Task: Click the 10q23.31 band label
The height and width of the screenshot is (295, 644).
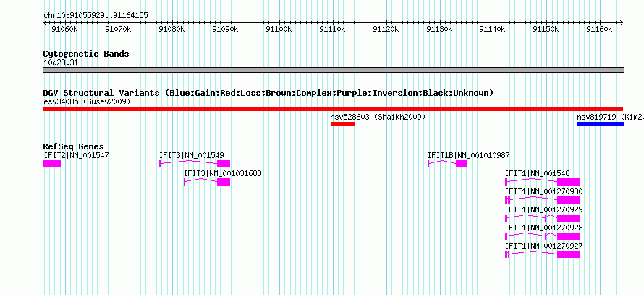Action: [x=61, y=63]
